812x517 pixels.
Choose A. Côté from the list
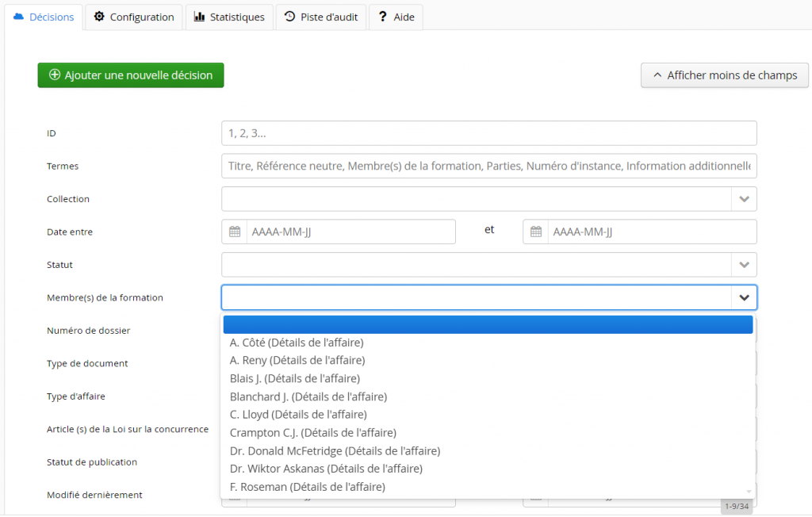coord(297,343)
